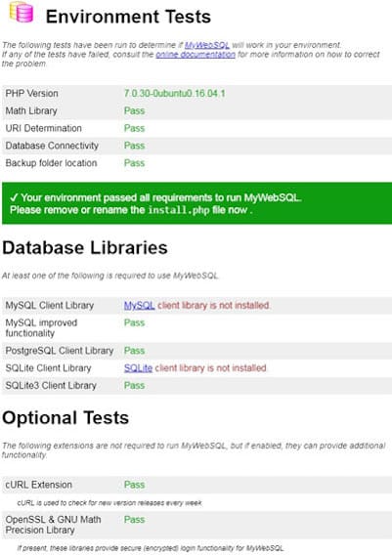Screen dimensions: 392x555
Task: Select the PHP Version value text
Action: point(175,94)
